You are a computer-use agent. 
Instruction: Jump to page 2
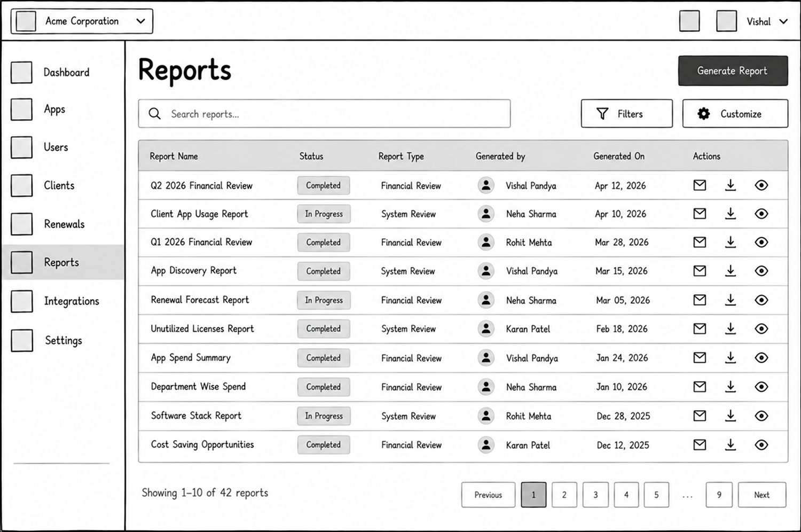click(564, 495)
